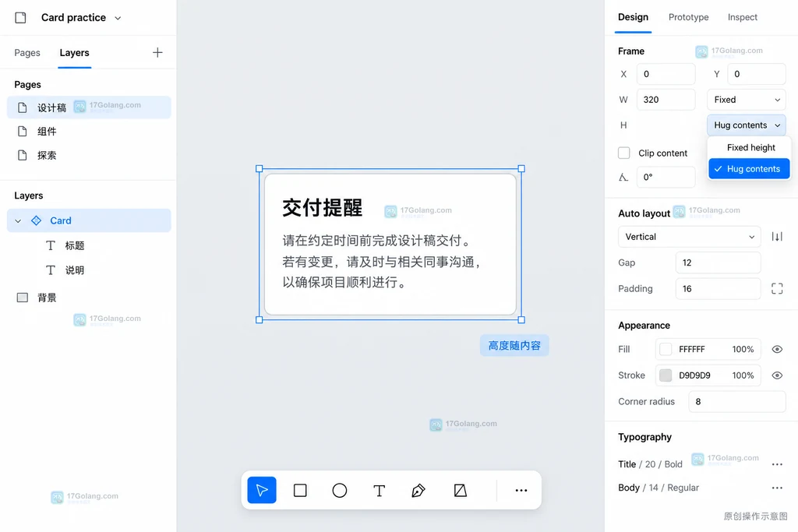This screenshot has width=798, height=532.
Task: Click the text icon of 标题 layer
Action: tap(51, 245)
